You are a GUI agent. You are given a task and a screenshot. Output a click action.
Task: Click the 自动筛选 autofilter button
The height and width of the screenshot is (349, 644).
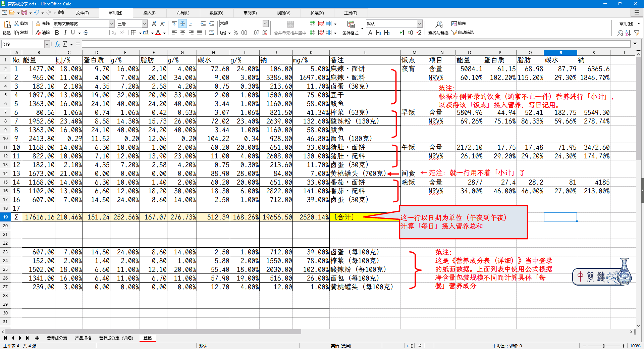click(463, 33)
